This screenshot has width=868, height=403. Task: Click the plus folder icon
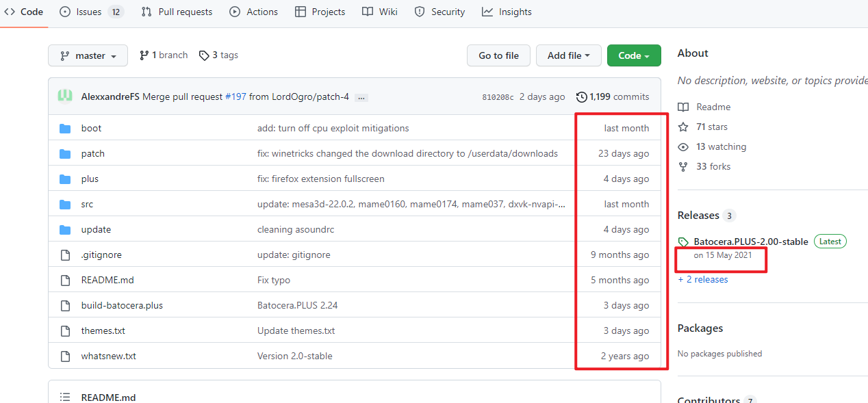click(x=65, y=179)
